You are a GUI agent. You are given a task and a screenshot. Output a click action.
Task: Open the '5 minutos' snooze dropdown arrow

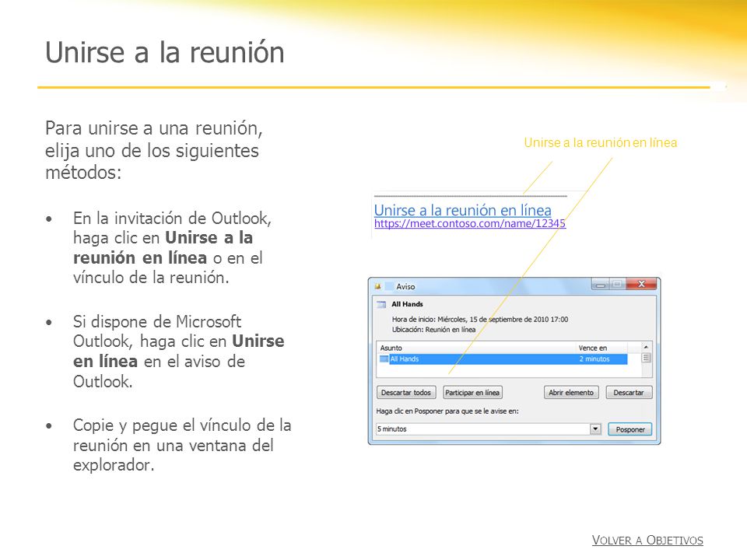[x=595, y=429]
